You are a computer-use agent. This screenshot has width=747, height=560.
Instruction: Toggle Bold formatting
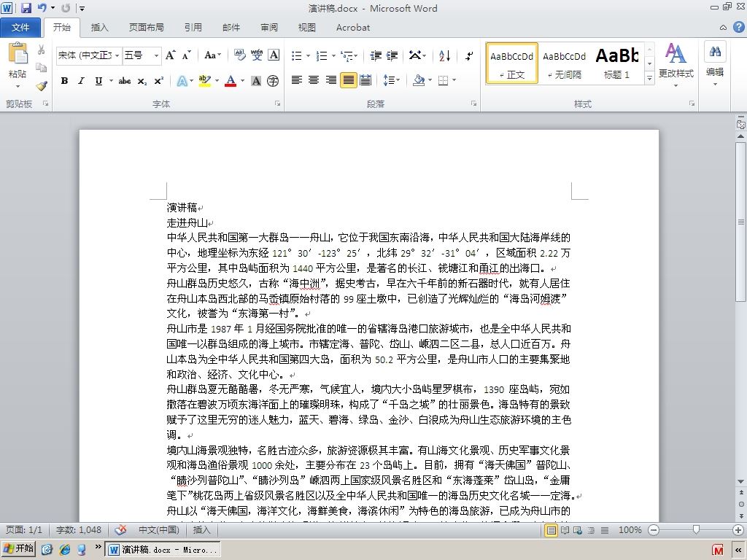click(x=64, y=81)
